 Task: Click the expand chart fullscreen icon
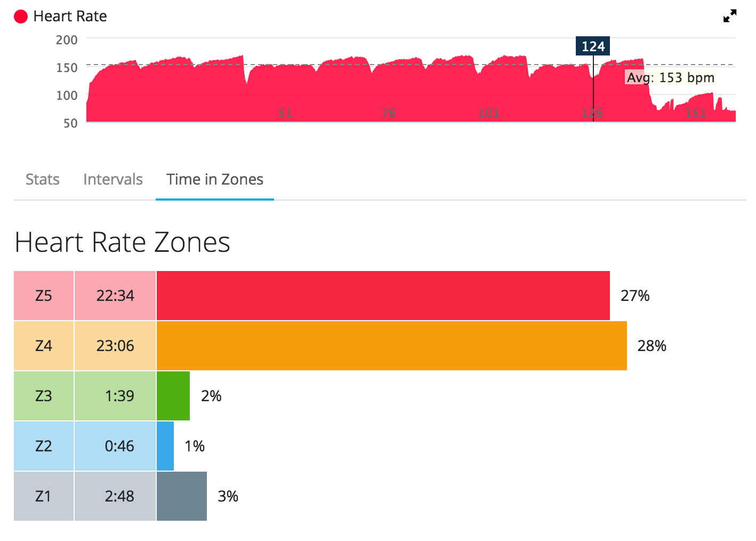729,16
